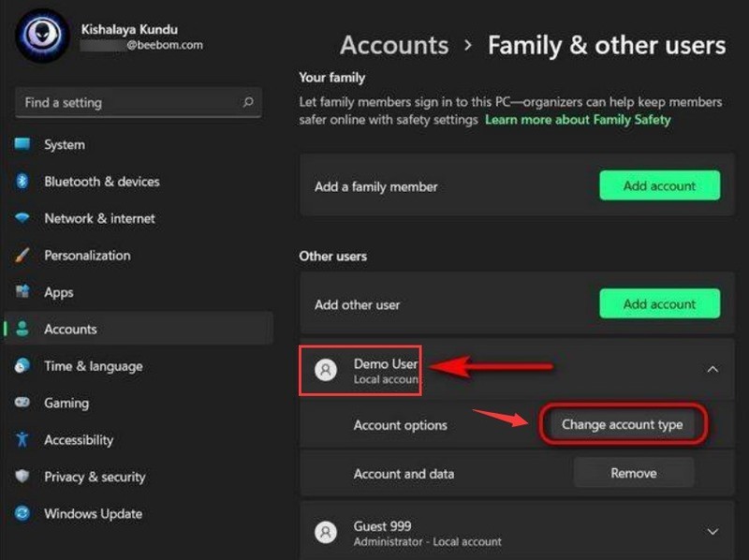Screen dimensions: 749x560
Task: Remove the Demo User account and data
Action: pos(633,473)
